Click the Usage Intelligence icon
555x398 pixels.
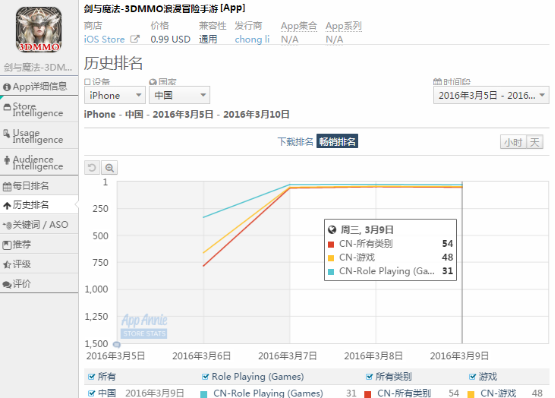tap(7, 133)
